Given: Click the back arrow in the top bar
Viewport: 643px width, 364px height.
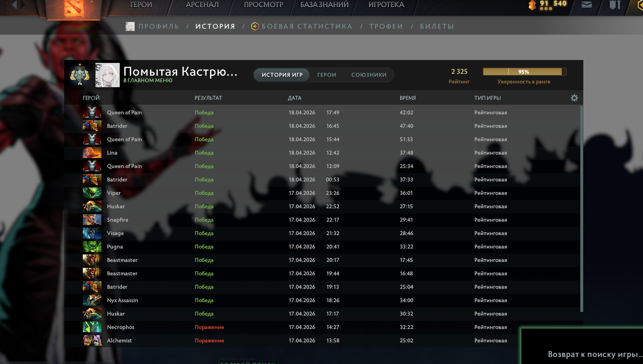Looking at the screenshot, I should click(15, 5).
